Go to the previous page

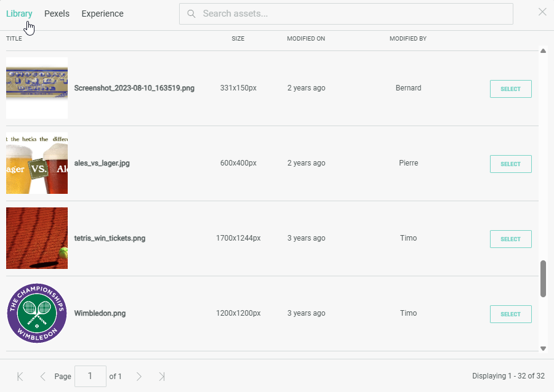(42, 376)
